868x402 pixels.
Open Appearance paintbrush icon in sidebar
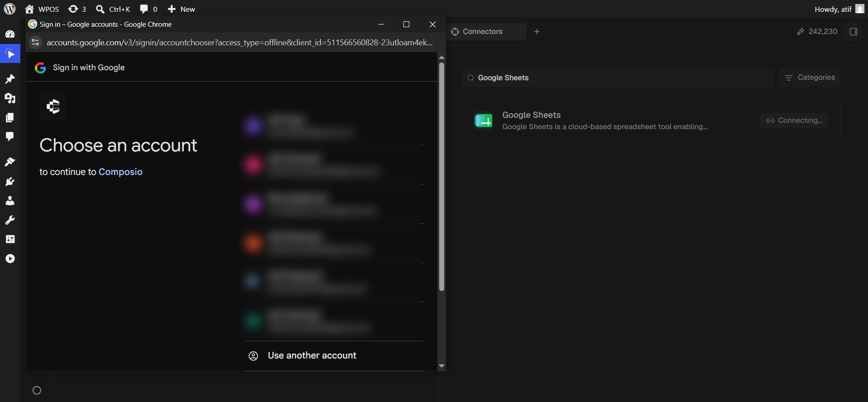click(x=10, y=162)
